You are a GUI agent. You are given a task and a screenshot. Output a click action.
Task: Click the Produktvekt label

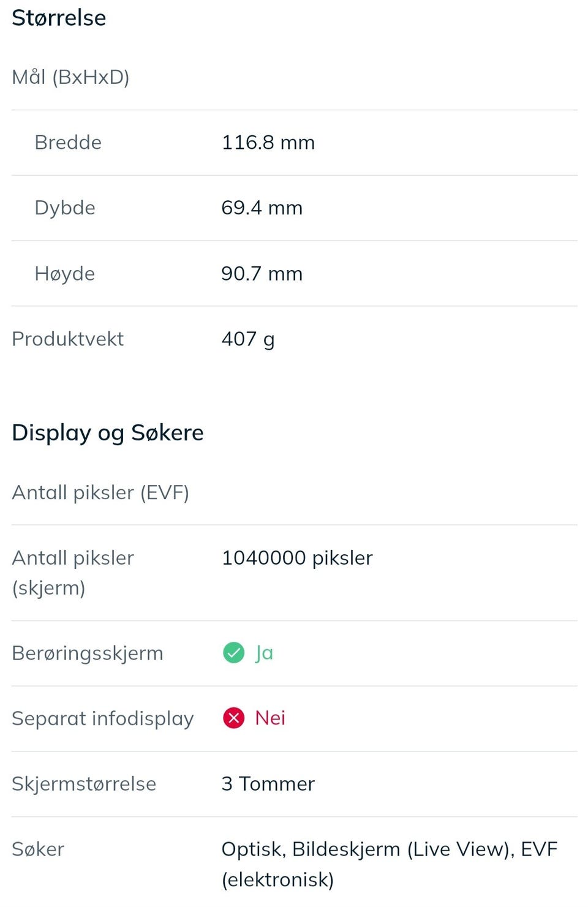point(67,339)
